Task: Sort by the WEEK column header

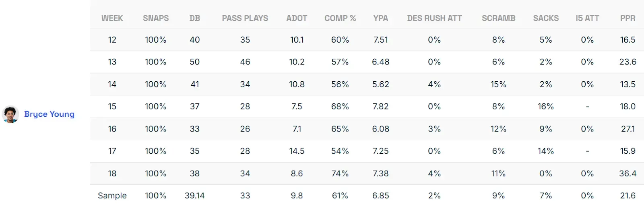Action: point(112,18)
